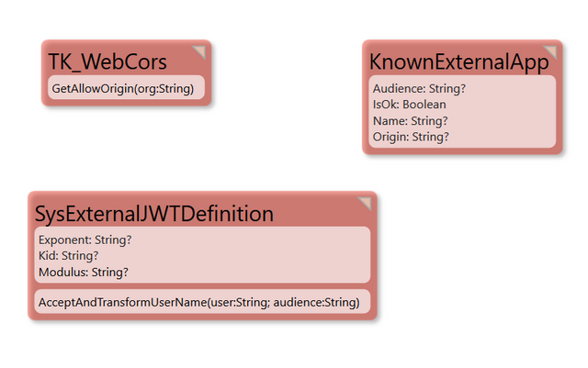588x368 pixels.
Task: Select the Audience: String? attribute
Action: pyautogui.click(x=419, y=89)
